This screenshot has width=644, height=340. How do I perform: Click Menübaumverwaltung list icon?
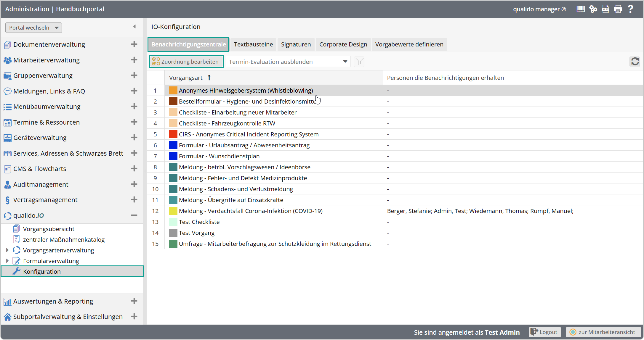click(x=8, y=107)
